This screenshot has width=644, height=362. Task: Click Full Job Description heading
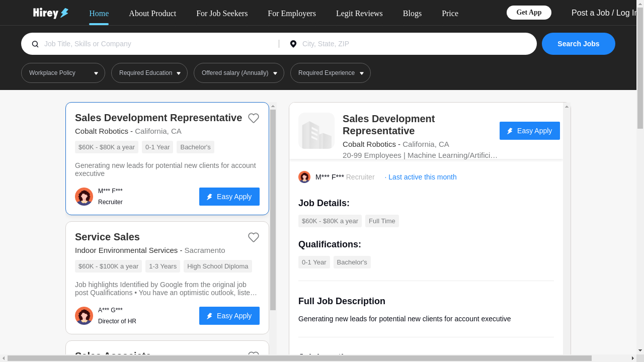tap(342, 301)
